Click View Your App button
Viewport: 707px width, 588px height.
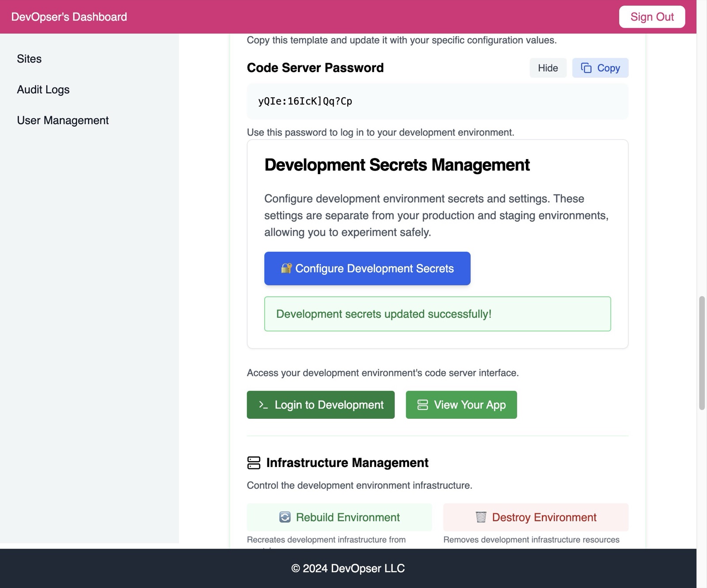tap(461, 405)
